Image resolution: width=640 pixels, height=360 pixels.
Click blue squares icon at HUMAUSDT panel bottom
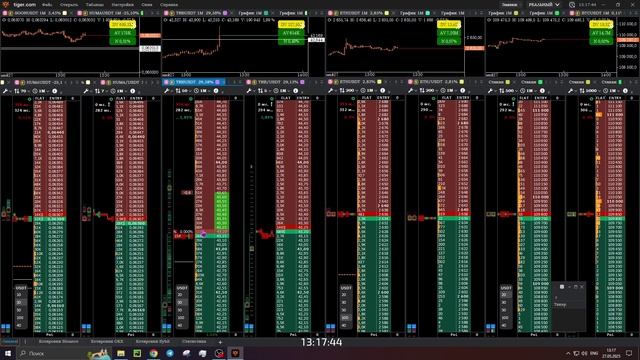point(5,327)
